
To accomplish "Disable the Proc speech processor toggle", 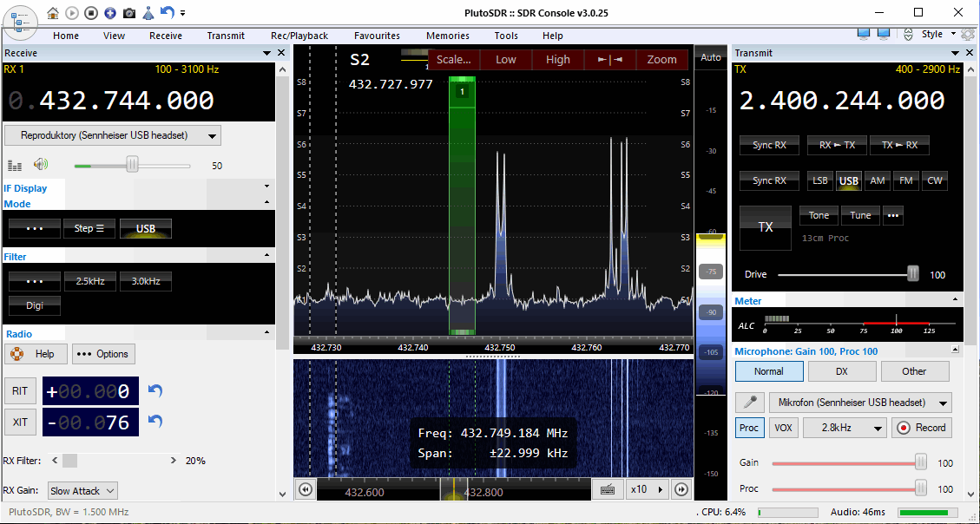I will tap(749, 428).
